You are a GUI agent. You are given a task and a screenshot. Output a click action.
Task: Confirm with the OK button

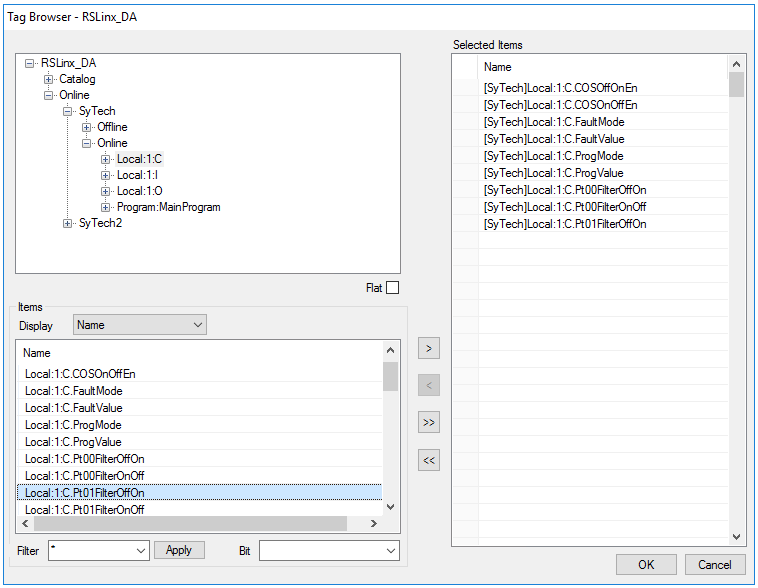pyautogui.click(x=646, y=564)
